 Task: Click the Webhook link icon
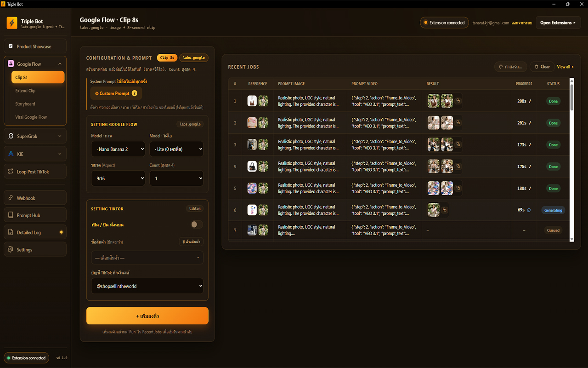(11, 198)
